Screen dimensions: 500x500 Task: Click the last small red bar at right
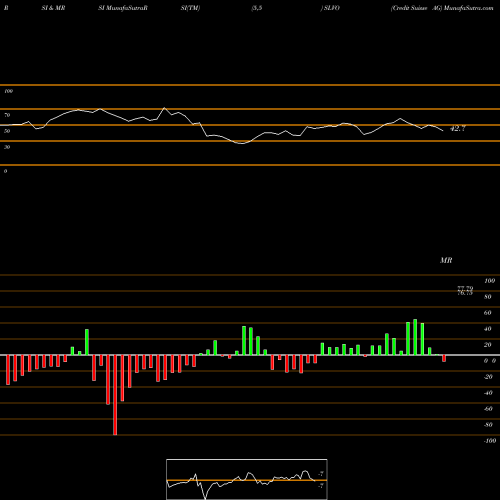click(x=444, y=358)
